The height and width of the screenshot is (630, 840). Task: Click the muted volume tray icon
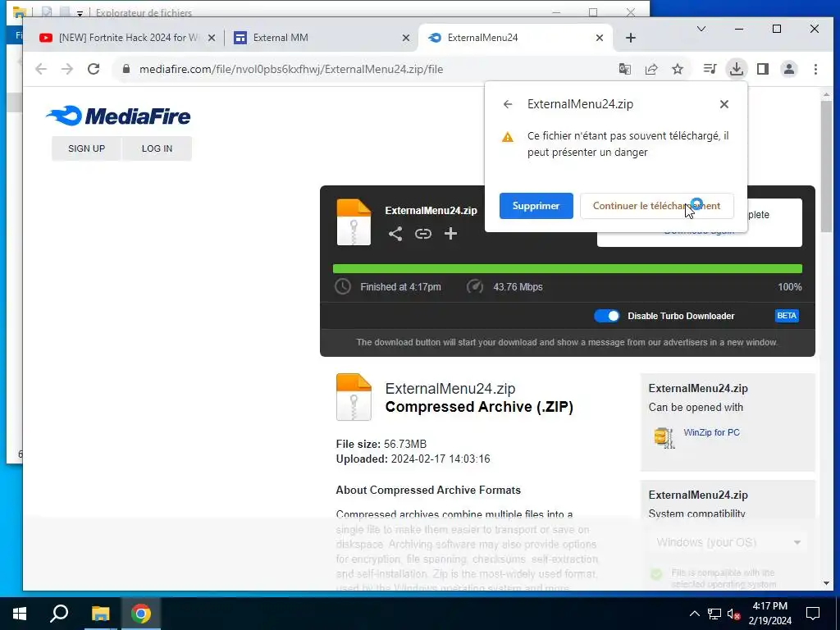734,614
